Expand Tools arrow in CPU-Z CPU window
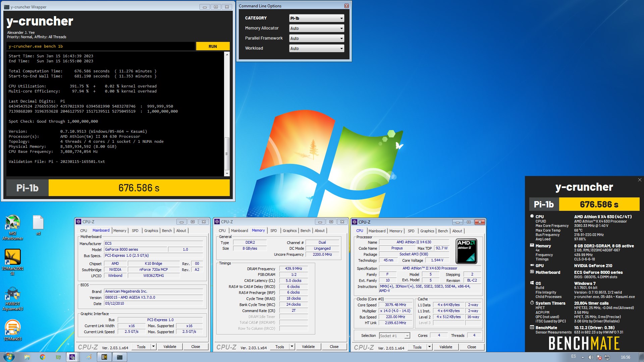 [429, 347]
